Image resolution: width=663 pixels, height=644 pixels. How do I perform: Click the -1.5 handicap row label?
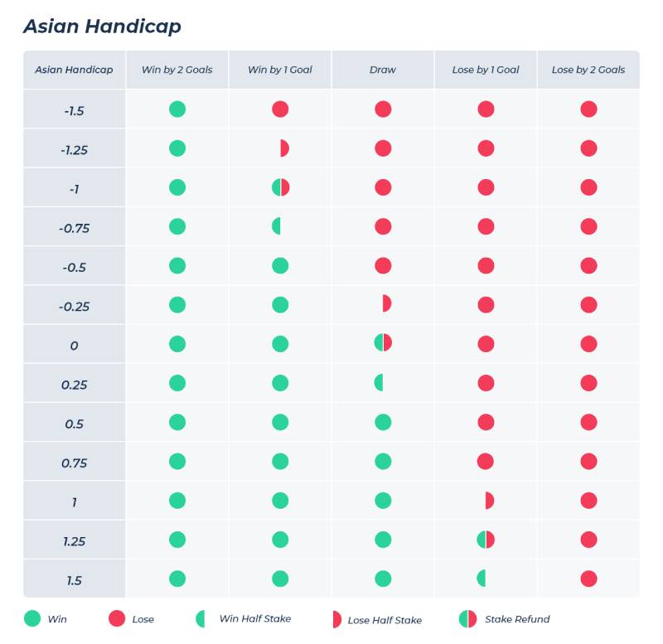[75, 110]
